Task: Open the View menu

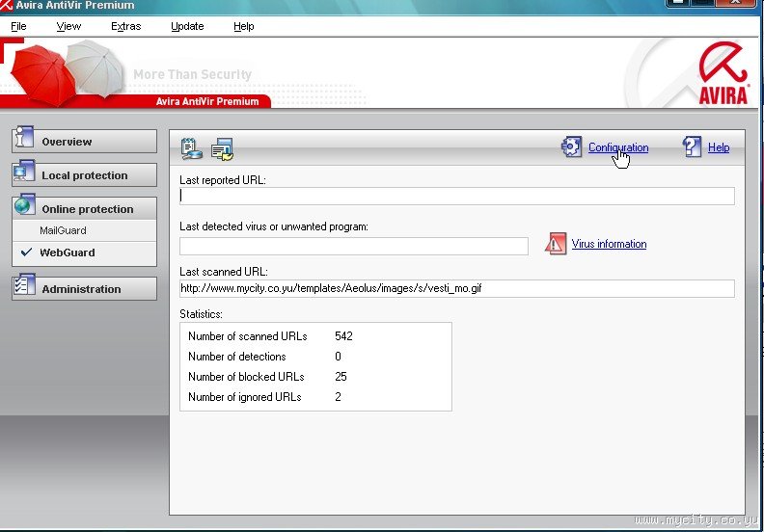Action: coord(68,26)
